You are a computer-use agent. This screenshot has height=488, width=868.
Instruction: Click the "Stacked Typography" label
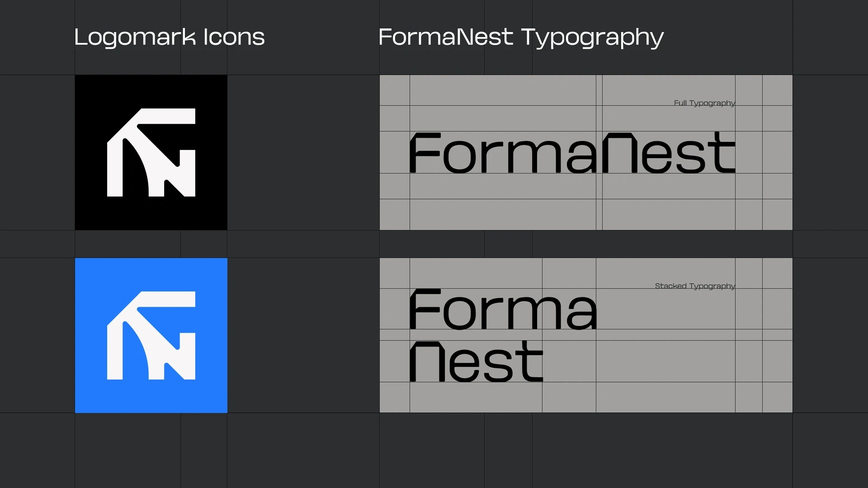pos(695,286)
